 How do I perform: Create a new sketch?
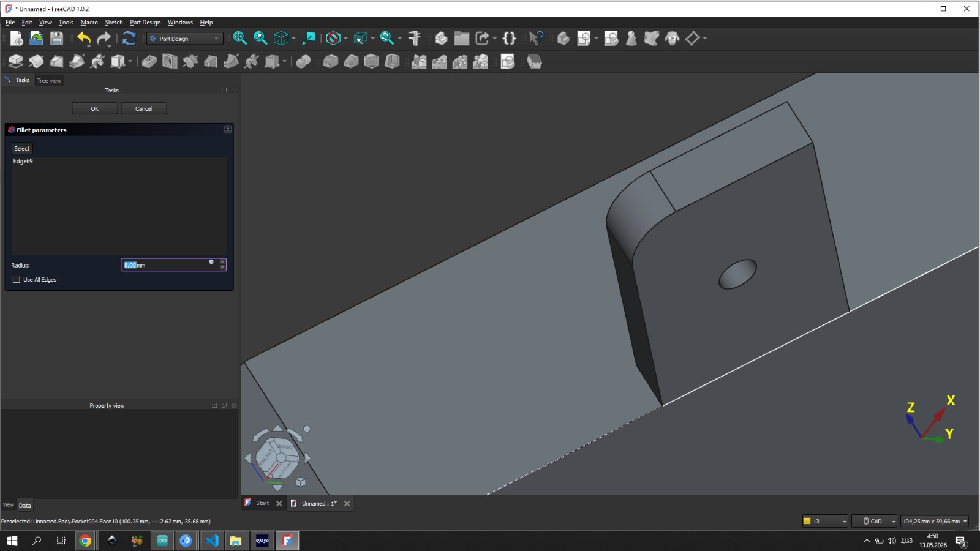click(x=584, y=39)
